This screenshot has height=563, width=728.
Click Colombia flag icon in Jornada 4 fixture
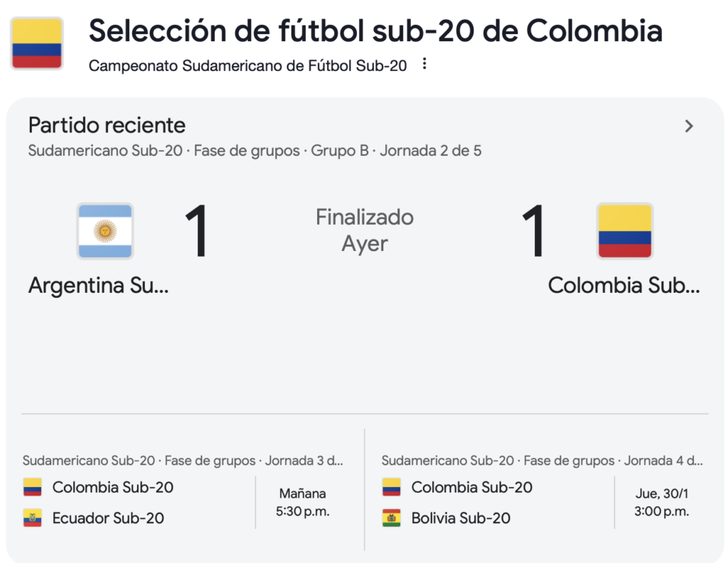392,488
